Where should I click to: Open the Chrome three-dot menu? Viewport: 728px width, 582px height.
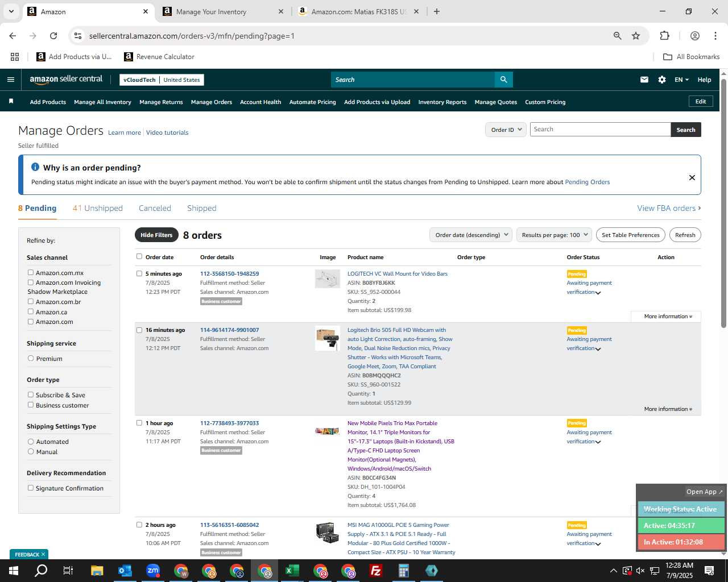tap(715, 36)
